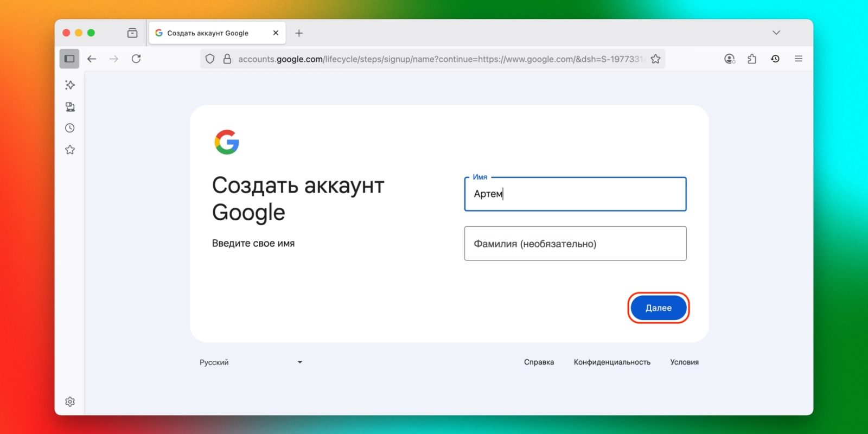
Task: Bookmark this page with the star
Action: (x=655, y=59)
